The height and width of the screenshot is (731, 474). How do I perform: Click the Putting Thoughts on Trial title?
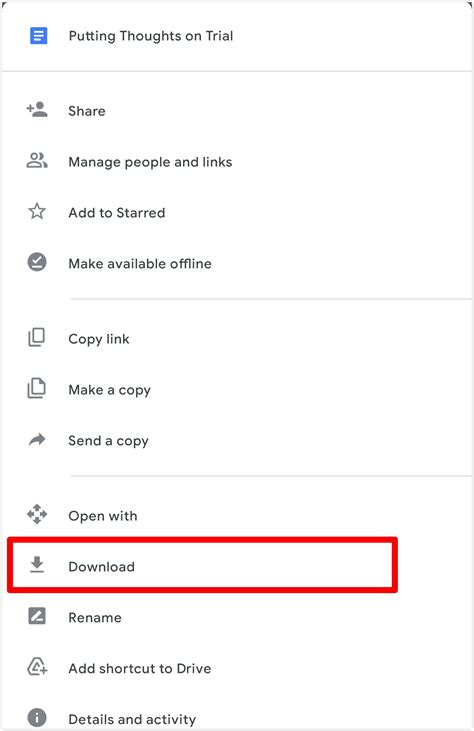(x=151, y=36)
